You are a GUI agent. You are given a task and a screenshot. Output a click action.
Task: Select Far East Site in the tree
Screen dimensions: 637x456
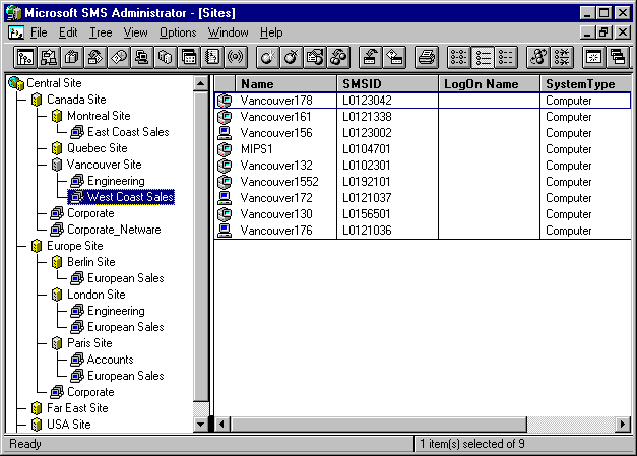point(77,408)
